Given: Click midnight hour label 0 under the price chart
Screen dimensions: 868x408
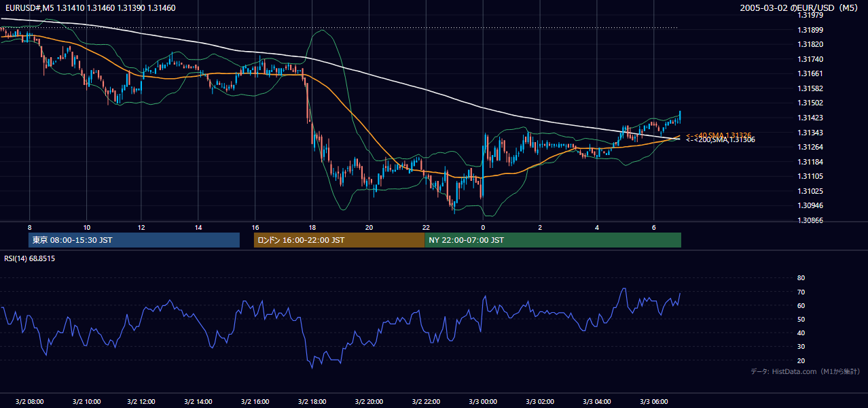Looking at the screenshot, I should point(483,227).
